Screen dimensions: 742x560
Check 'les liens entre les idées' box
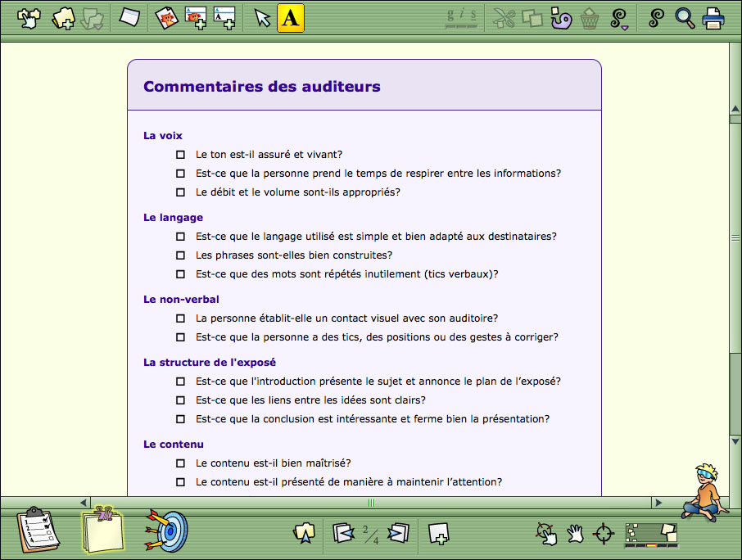pos(180,400)
